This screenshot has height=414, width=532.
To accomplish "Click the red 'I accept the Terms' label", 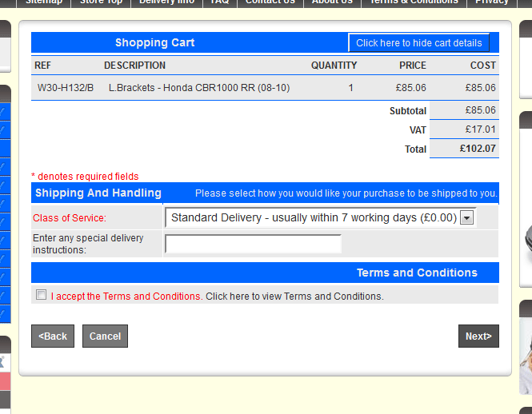I will pos(126,297).
